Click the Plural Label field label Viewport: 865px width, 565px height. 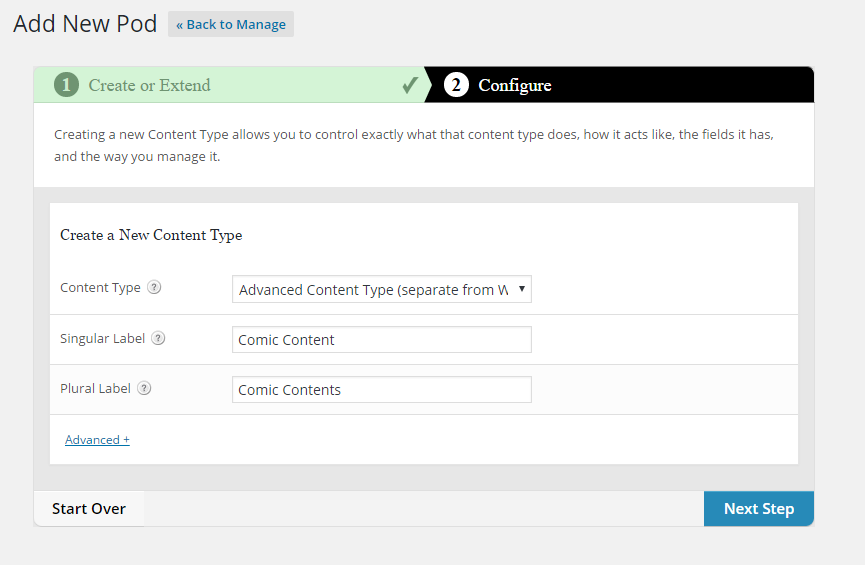[x=95, y=388]
